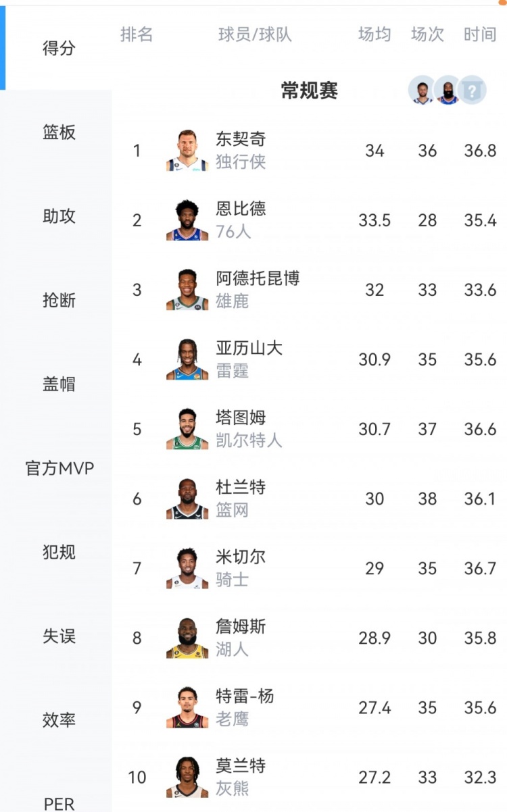Select 失误 turnovers category
The width and height of the screenshot is (507, 812).
click(x=59, y=636)
